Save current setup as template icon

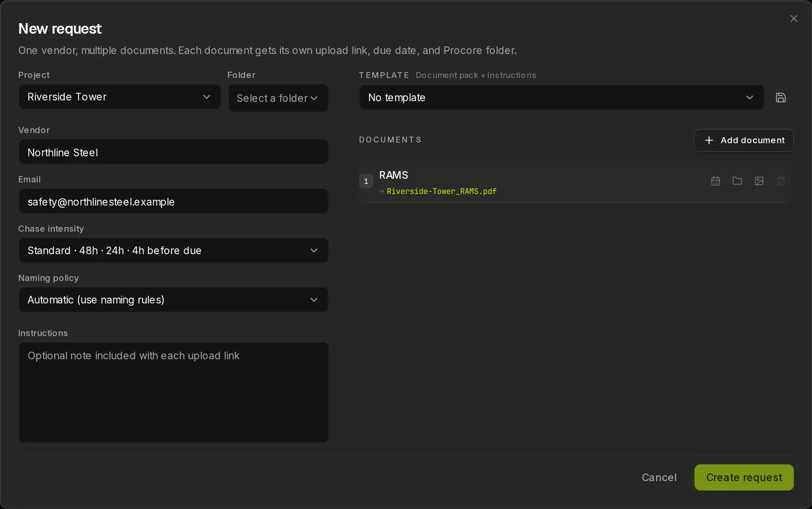[x=780, y=97]
